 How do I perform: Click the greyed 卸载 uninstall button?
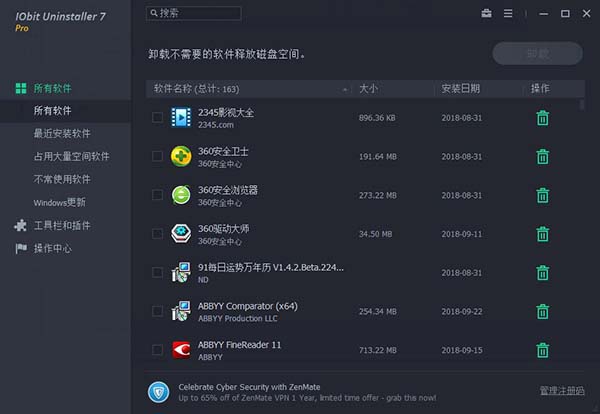538,54
